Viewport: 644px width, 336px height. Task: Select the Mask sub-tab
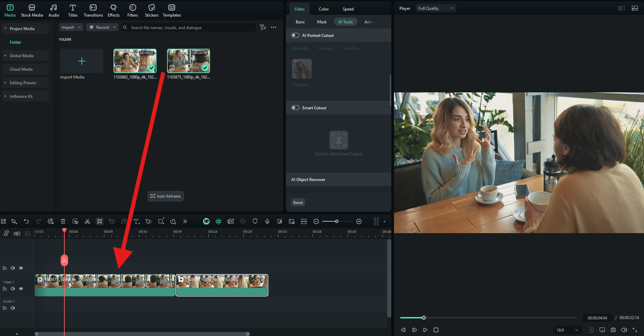click(322, 22)
